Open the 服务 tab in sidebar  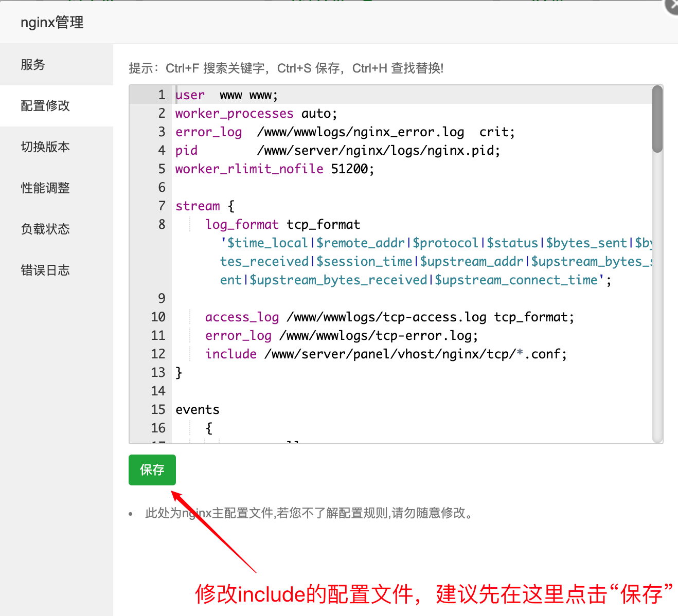pos(33,65)
